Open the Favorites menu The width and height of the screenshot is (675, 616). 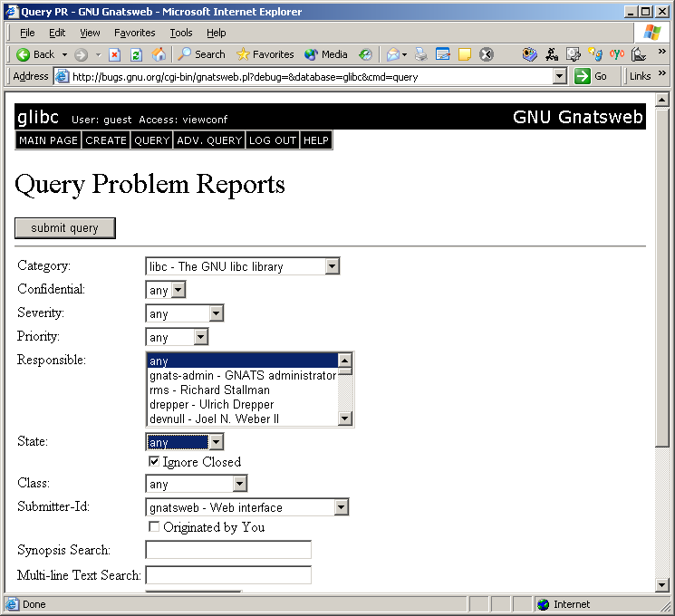click(134, 33)
